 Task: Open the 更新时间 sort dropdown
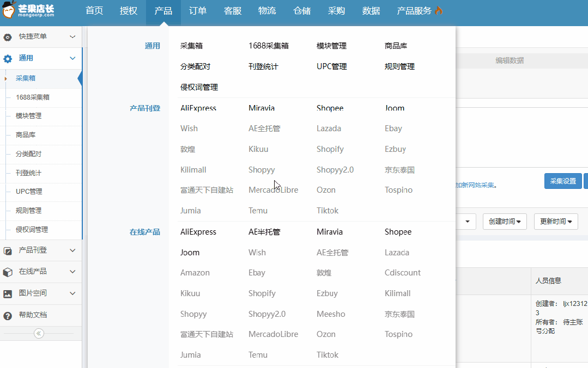[556, 222]
